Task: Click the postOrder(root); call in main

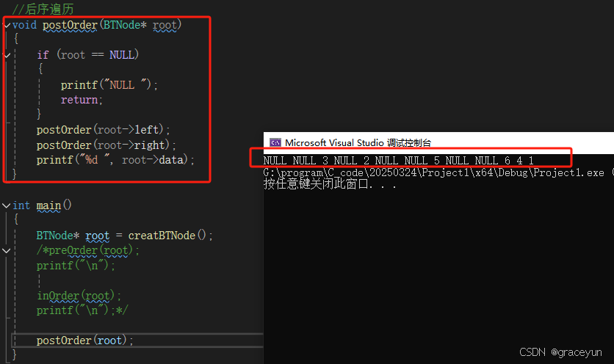Action: (84, 340)
